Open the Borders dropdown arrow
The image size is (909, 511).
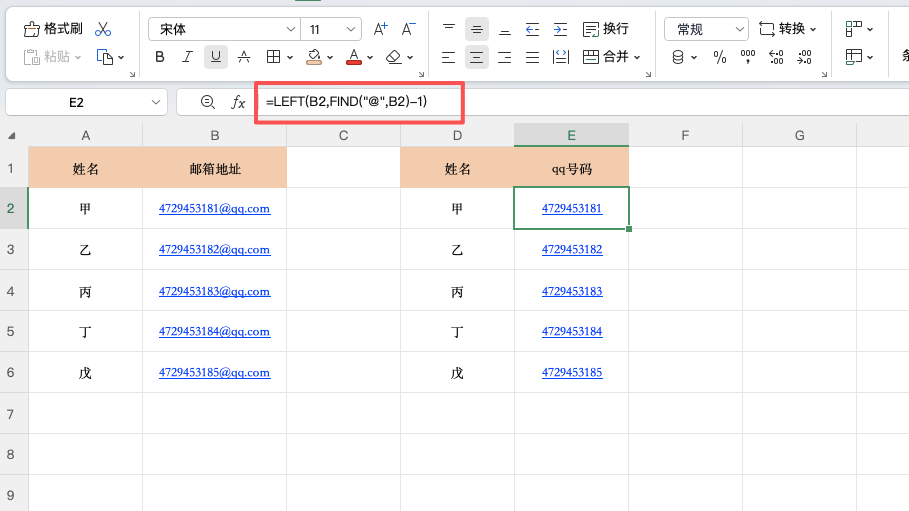click(290, 57)
